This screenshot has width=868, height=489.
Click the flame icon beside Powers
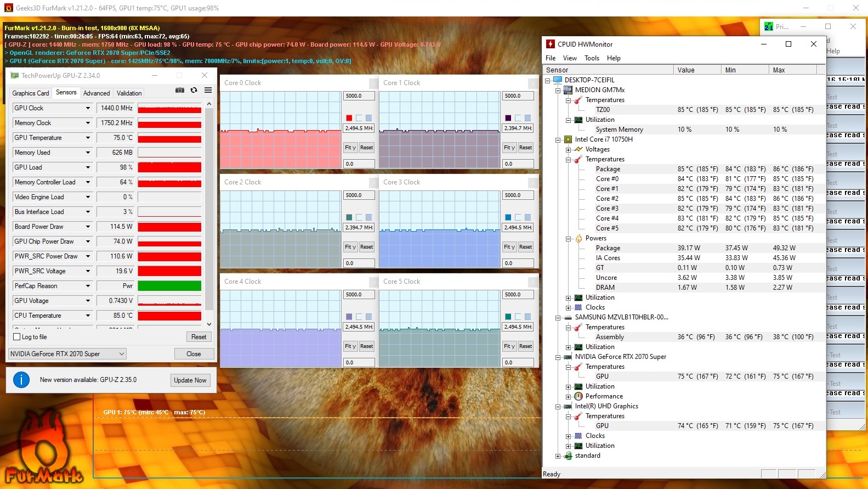[x=578, y=238]
